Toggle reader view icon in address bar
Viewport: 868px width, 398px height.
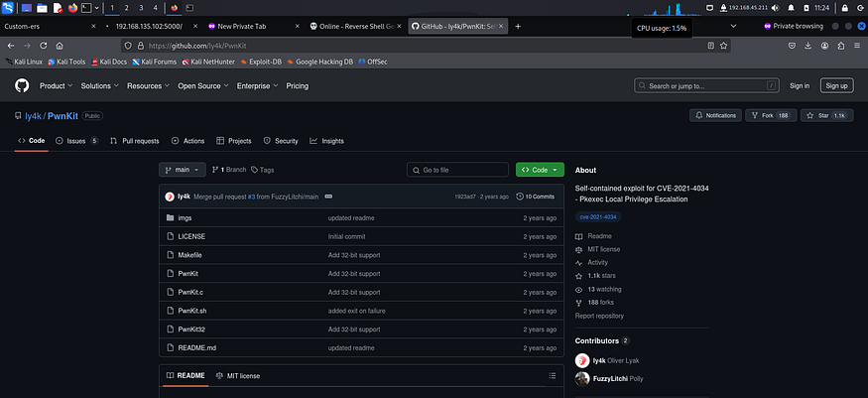[711, 46]
